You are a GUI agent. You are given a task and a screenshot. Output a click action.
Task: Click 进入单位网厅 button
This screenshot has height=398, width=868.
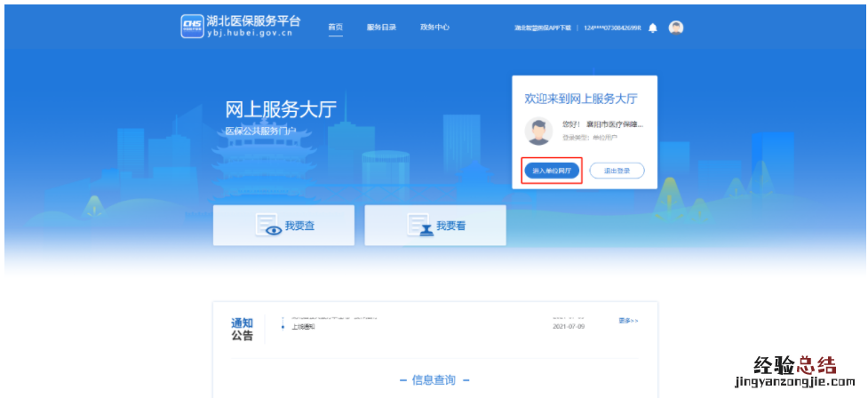(x=552, y=171)
